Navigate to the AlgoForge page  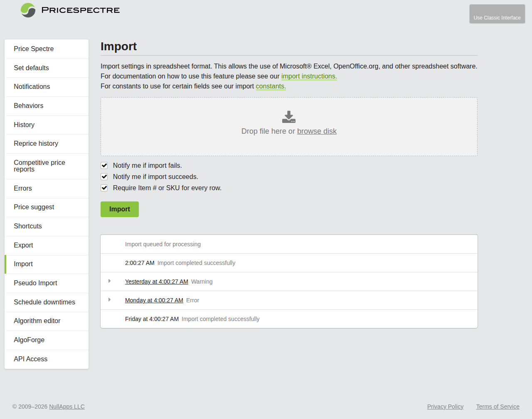29,340
